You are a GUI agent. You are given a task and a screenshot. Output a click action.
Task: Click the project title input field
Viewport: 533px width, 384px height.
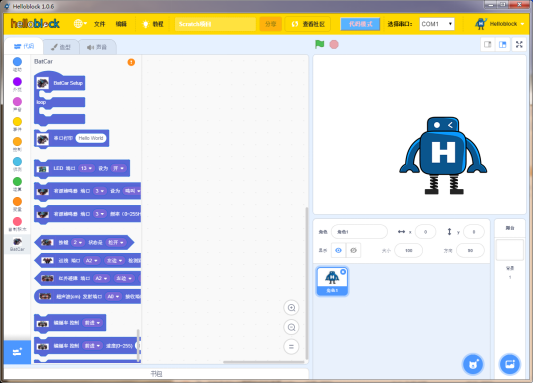(x=215, y=24)
